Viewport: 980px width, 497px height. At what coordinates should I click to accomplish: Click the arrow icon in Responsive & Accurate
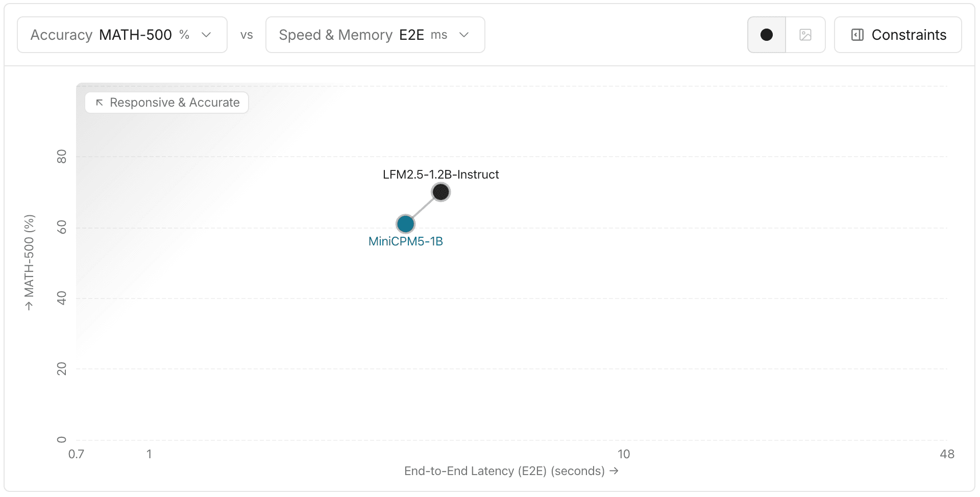[100, 103]
